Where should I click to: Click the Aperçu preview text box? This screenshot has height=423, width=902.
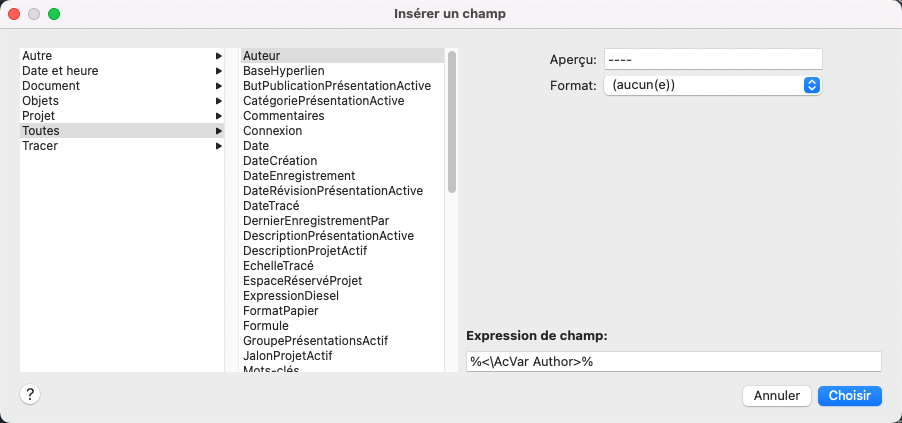point(712,60)
